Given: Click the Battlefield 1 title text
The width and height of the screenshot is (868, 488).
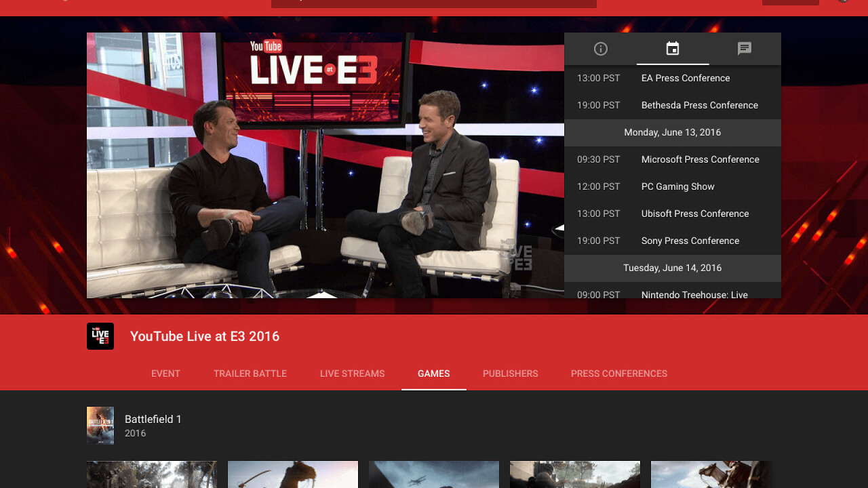Looking at the screenshot, I should (x=153, y=419).
